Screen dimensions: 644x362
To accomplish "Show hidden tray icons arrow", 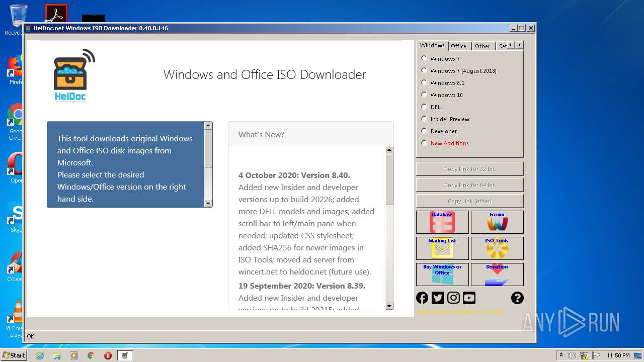I will click(561, 355).
